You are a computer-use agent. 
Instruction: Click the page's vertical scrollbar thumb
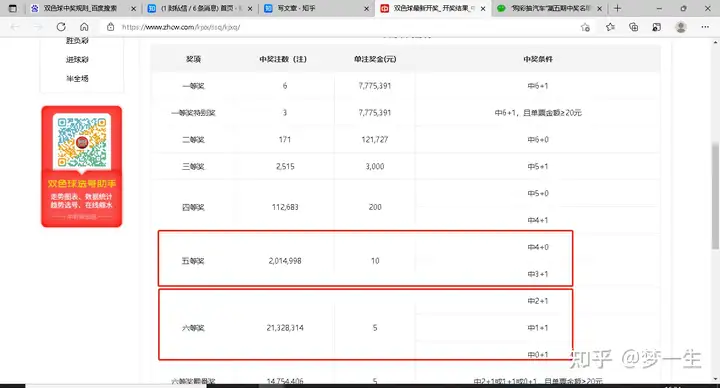point(715,196)
